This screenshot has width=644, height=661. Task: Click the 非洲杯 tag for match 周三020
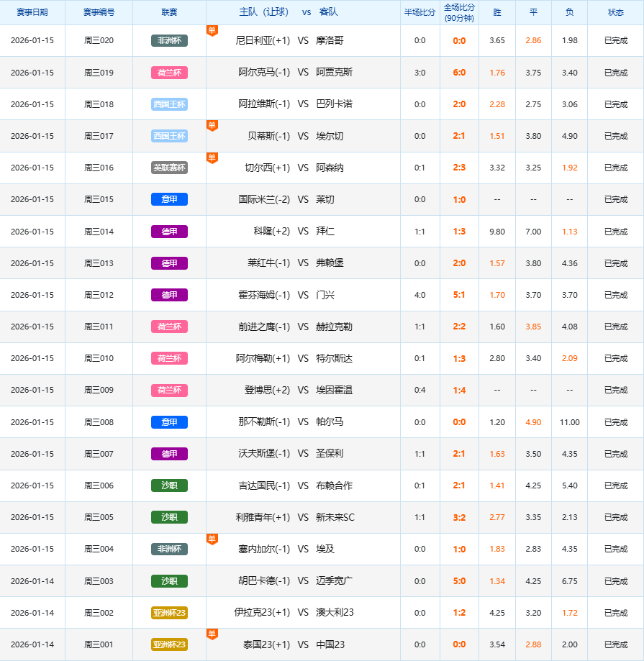point(169,41)
